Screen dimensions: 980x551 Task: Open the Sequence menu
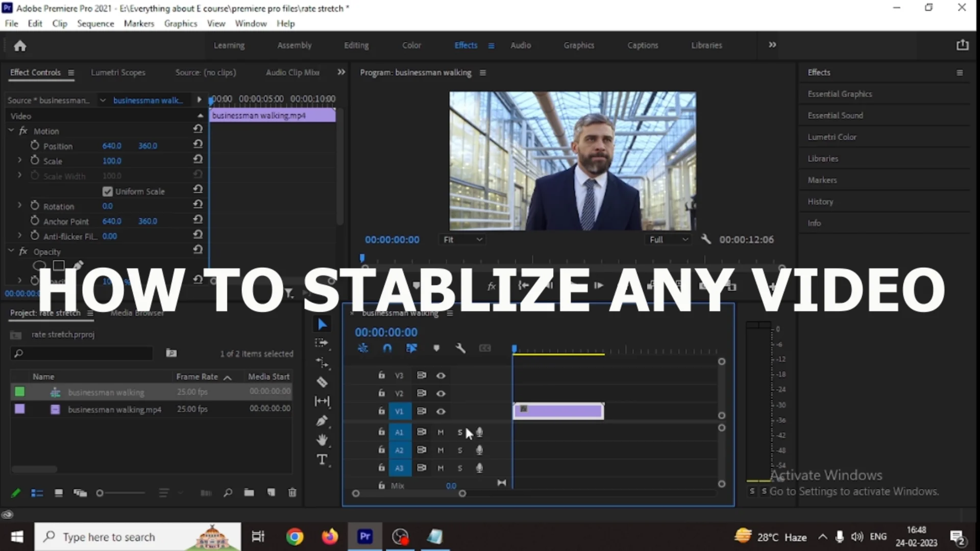95,23
